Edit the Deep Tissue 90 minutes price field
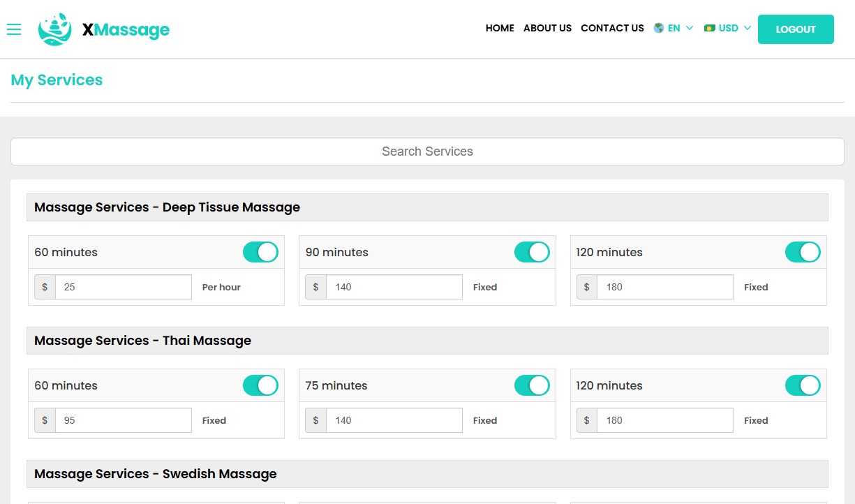 (x=394, y=287)
